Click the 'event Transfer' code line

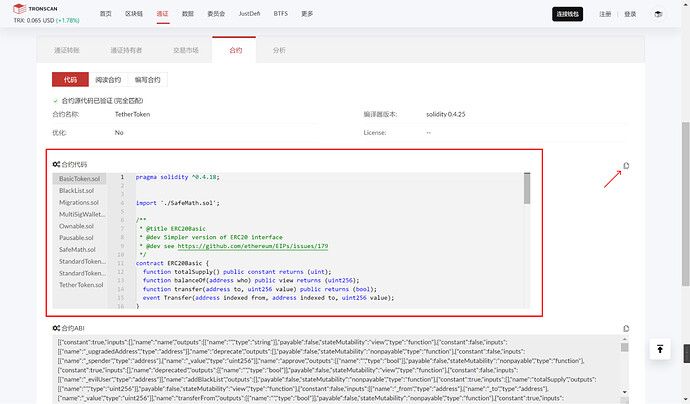pos(268,298)
